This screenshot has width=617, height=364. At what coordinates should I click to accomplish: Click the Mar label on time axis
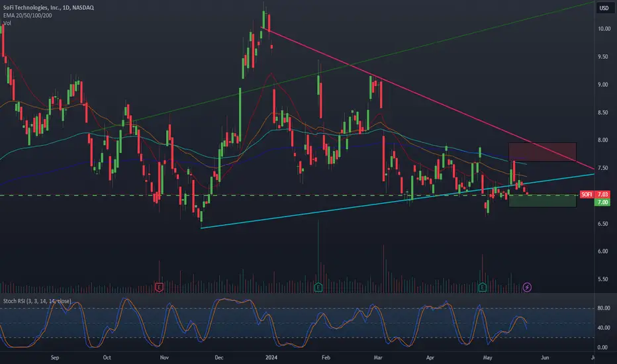tap(378, 357)
